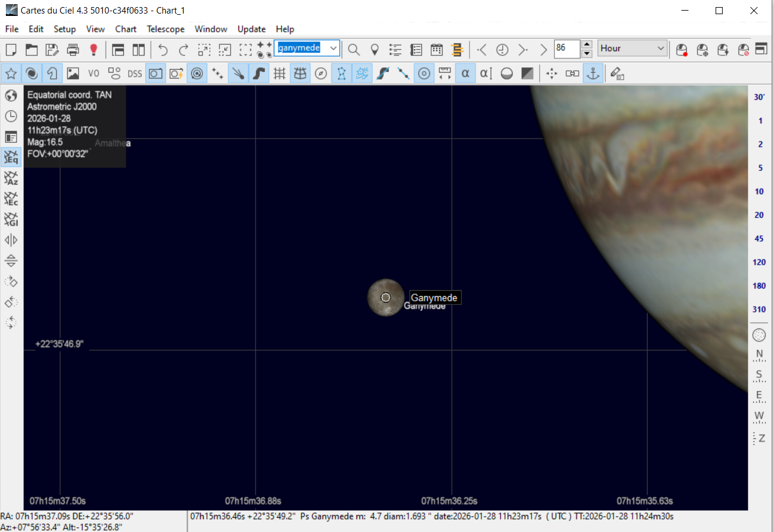Viewport: 774px width, 532px height.
Task: Toggle the equatorial grid display
Action: click(300, 73)
